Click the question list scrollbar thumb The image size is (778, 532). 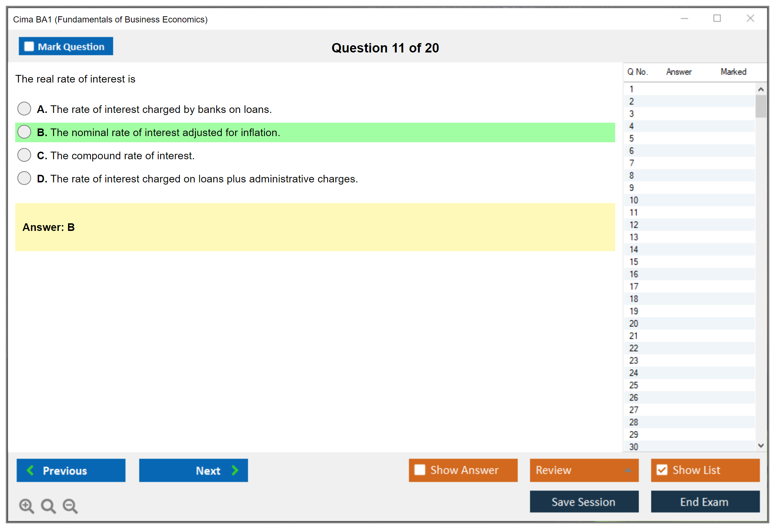[x=761, y=106]
